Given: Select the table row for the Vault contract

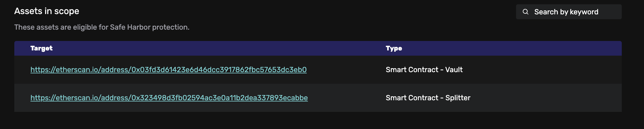Looking at the screenshot, I should point(318,70).
